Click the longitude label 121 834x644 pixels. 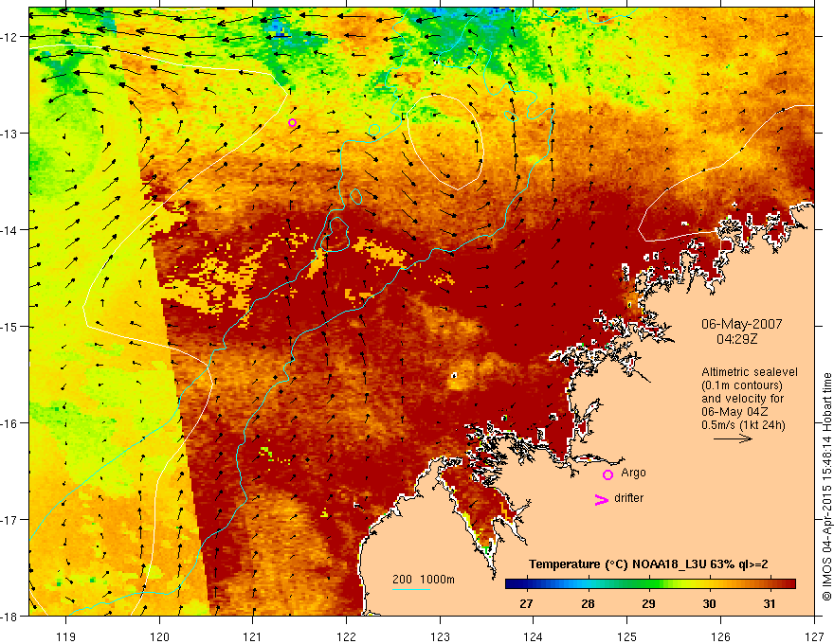(x=253, y=636)
